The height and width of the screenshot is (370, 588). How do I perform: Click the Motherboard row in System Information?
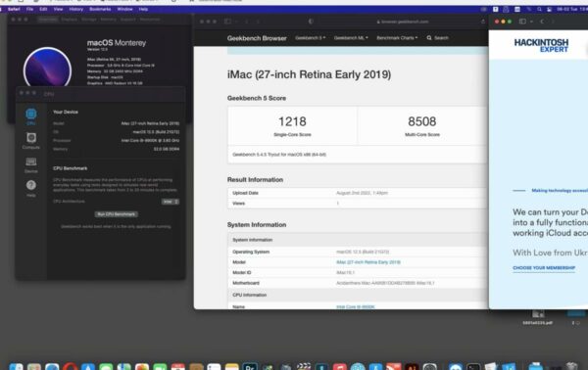tap(358, 283)
